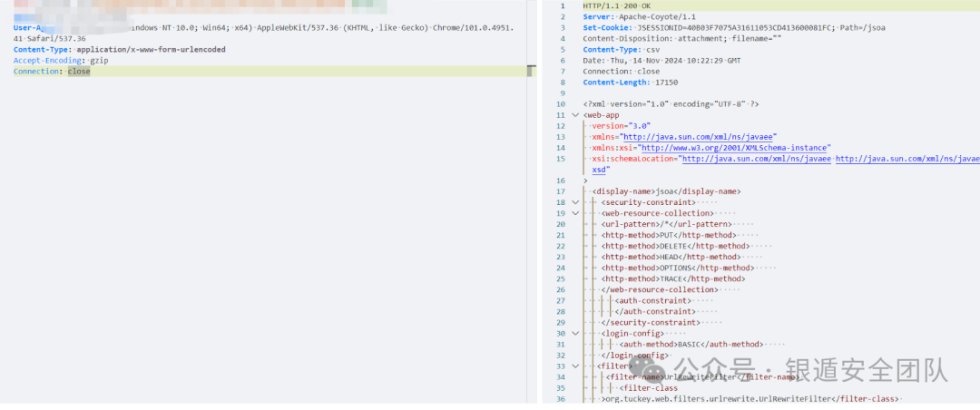Click the request Content-Type x-www-form-urlencoded header
This screenshot has height=410, width=980.
120,49
